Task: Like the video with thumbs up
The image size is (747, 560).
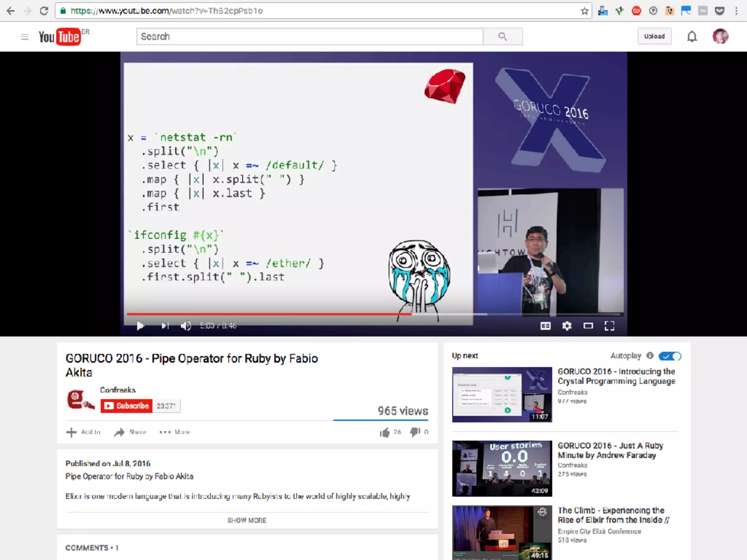Action: click(x=384, y=432)
